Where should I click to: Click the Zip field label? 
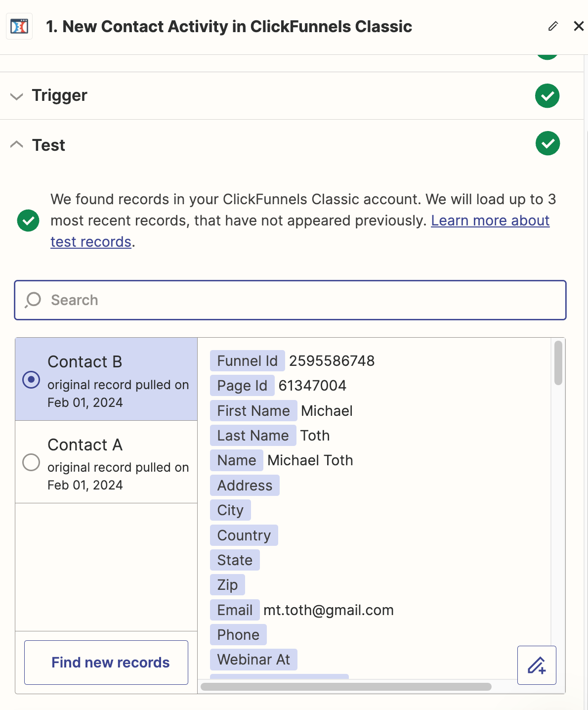pyautogui.click(x=227, y=585)
